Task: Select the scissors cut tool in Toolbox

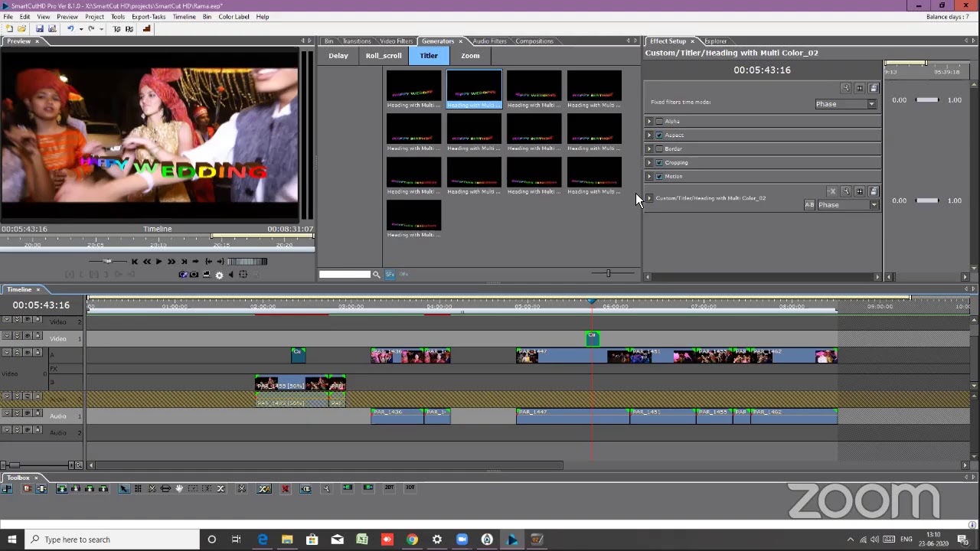Action: click(x=152, y=488)
